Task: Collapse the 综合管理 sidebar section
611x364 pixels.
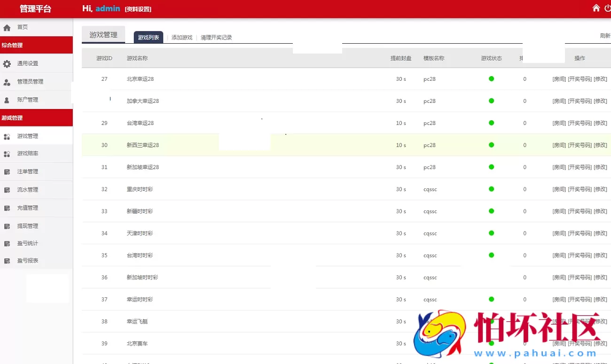Action: coord(36,46)
